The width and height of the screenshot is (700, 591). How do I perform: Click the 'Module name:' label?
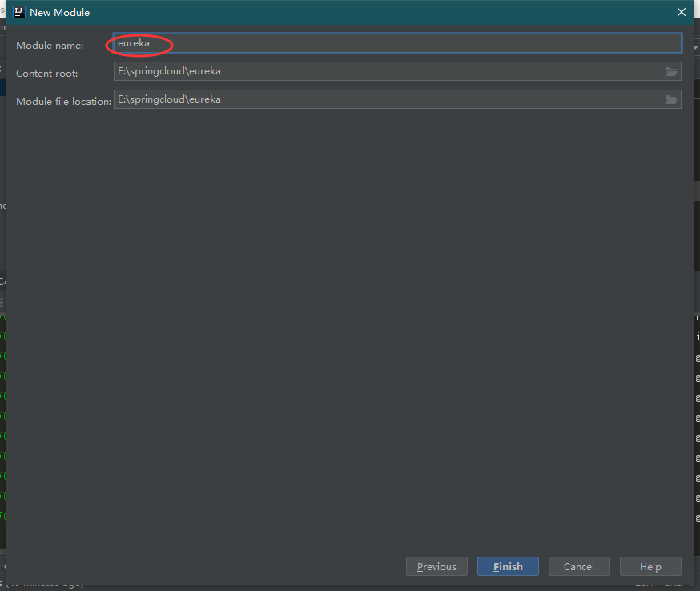coord(50,46)
